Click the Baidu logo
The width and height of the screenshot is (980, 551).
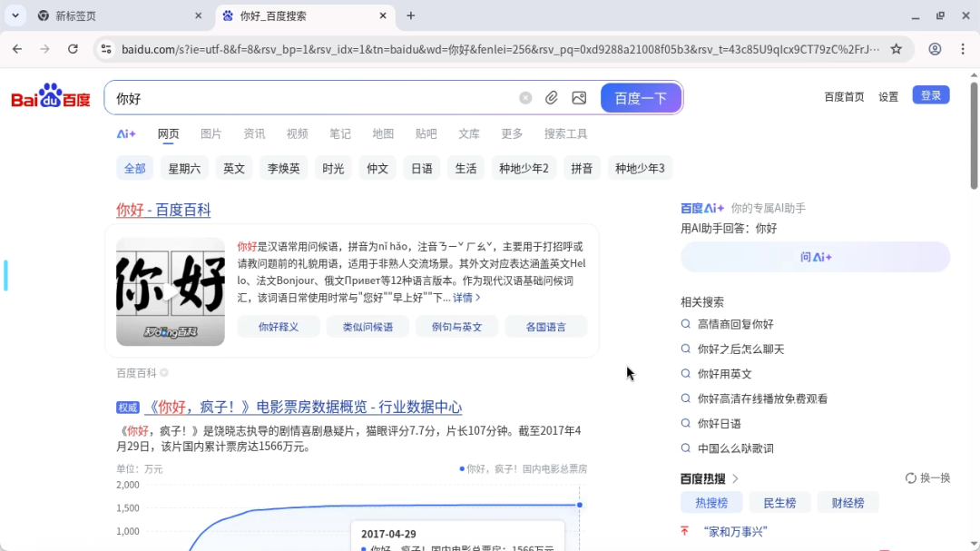click(x=51, y=97)
